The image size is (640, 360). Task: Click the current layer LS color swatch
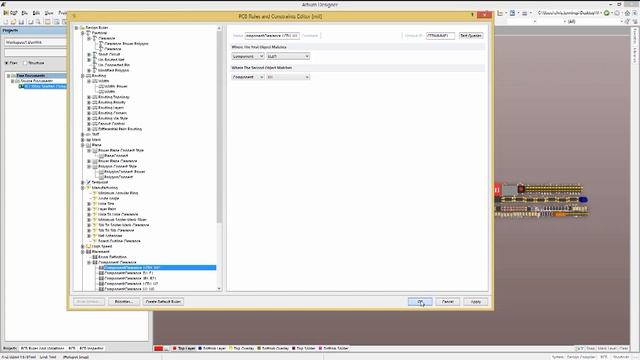click(x=158, y=349)
